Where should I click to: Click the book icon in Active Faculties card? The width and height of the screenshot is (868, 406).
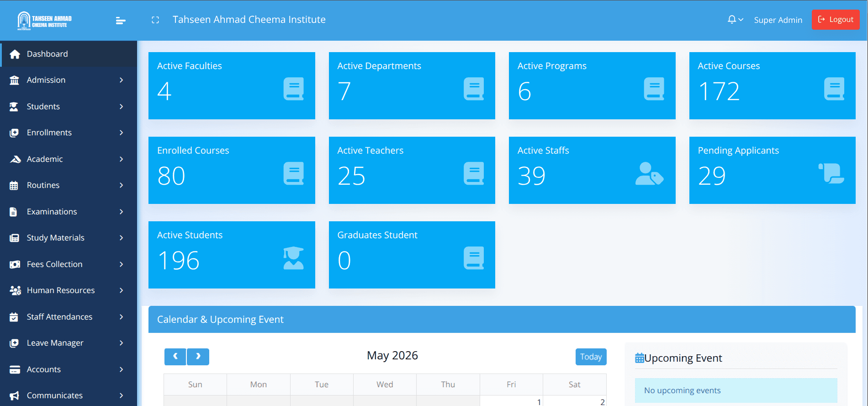tap(293, 89)
